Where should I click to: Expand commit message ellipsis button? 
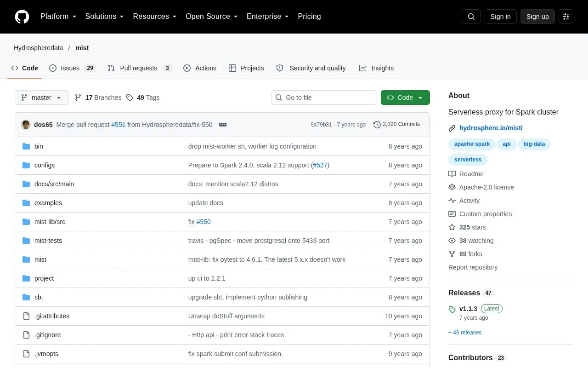click(x=223, y=125)
